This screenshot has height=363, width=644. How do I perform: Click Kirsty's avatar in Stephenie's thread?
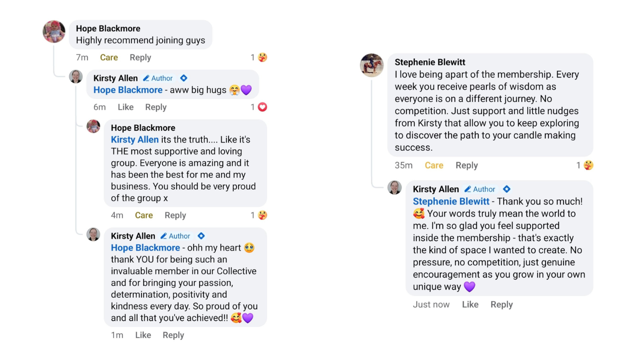click(x=395, y=187)
